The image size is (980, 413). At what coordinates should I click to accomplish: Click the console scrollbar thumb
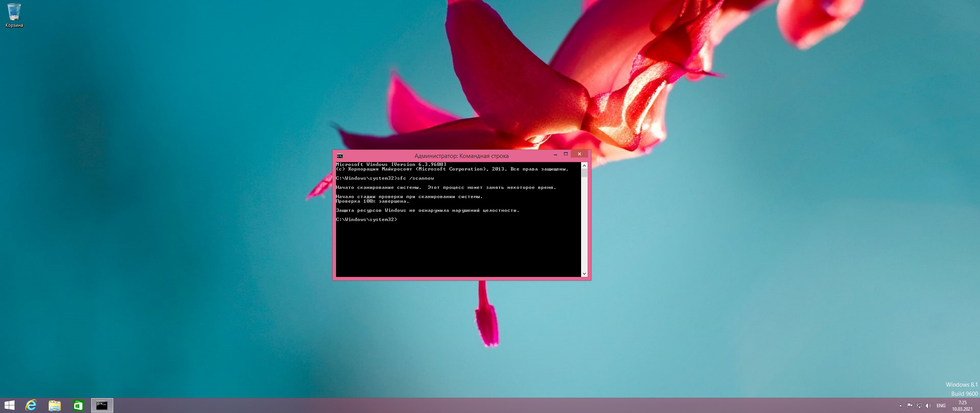(584, 173)
